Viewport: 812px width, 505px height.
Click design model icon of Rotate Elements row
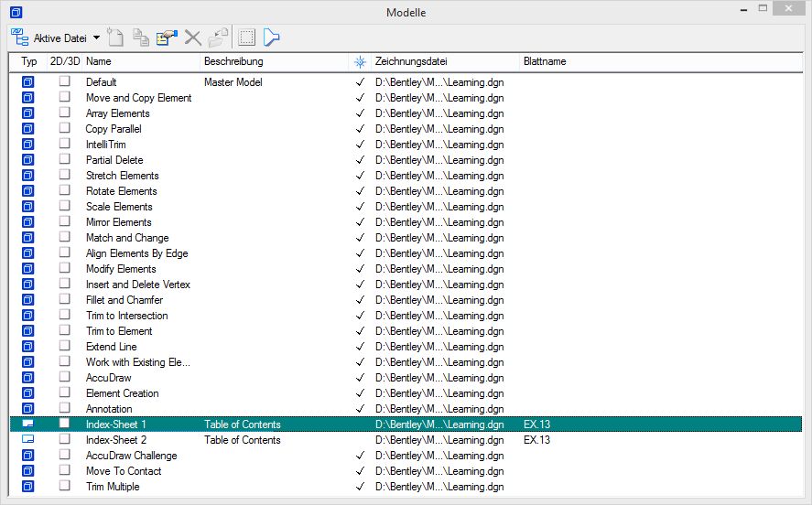[28, 190]
